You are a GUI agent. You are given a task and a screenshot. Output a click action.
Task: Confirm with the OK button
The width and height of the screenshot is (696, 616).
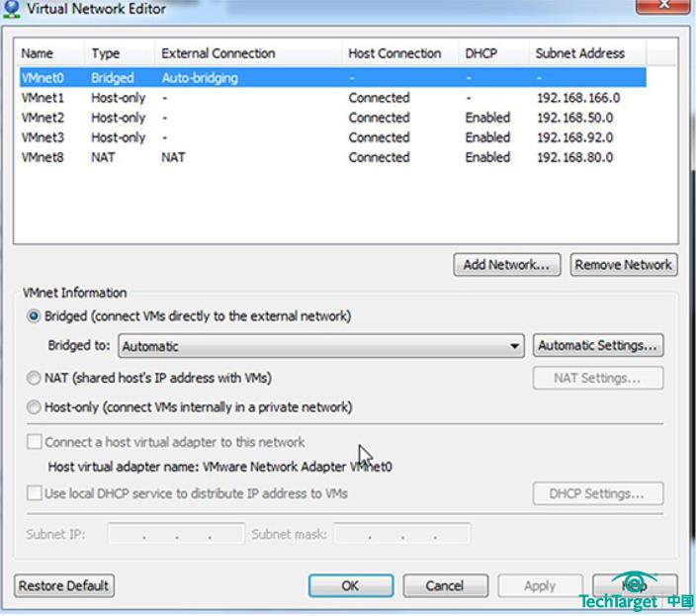tap(351, 585)
